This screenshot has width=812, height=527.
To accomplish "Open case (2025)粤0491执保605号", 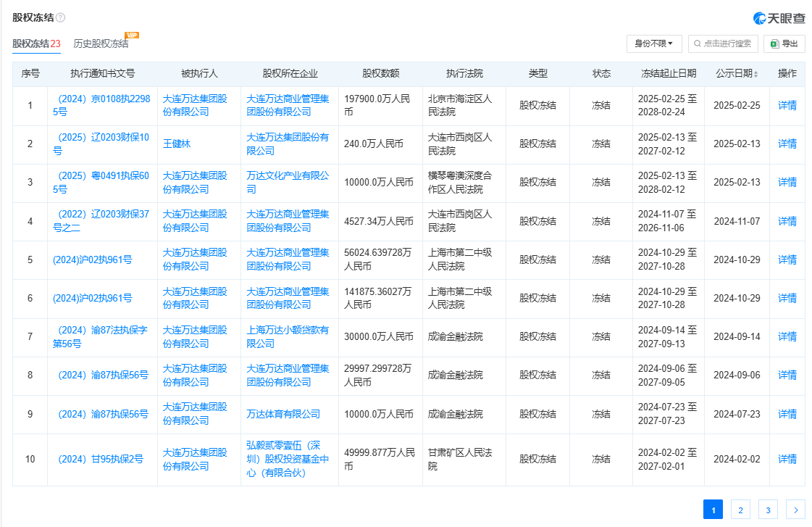I will pos(101,182).
